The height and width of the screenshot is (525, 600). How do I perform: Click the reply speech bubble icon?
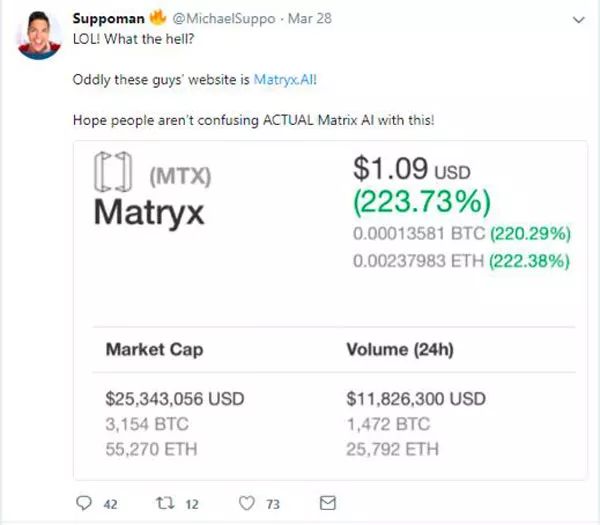83,504
